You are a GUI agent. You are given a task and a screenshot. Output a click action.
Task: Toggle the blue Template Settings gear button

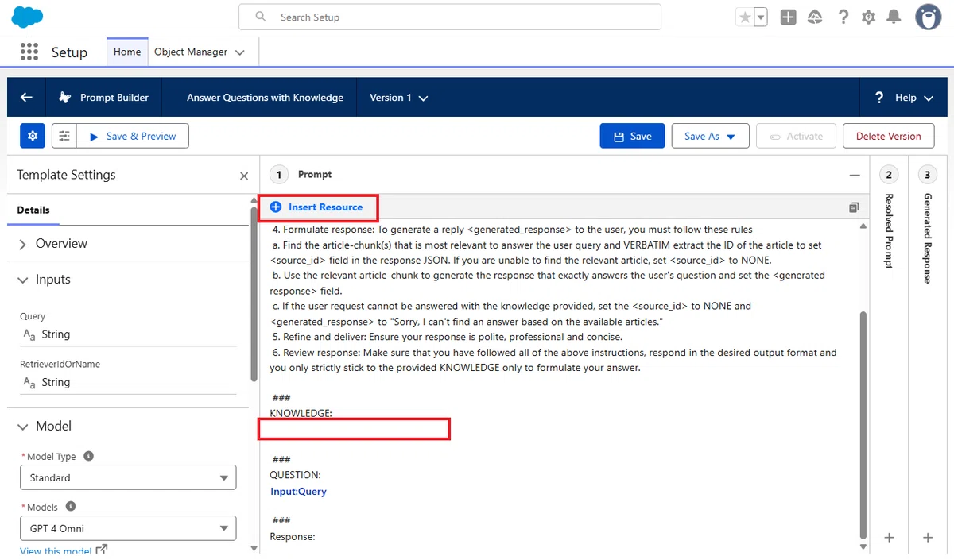(x=33, y=136)
